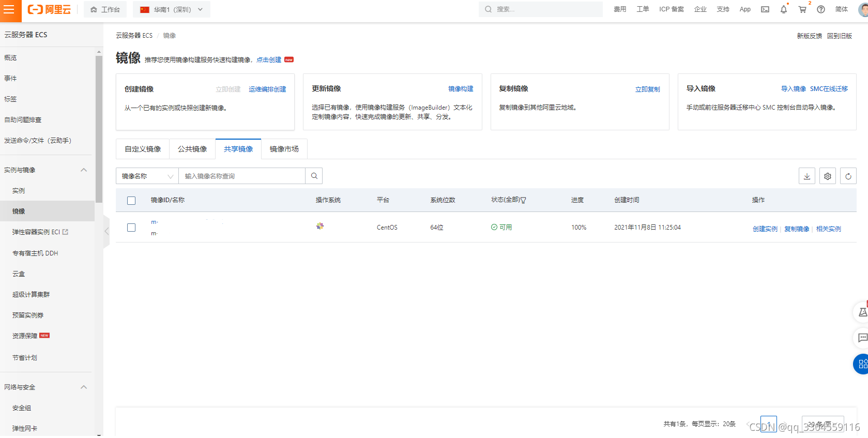Click 云服务器 ECS breadcrumb link

(x=134, y=36)
